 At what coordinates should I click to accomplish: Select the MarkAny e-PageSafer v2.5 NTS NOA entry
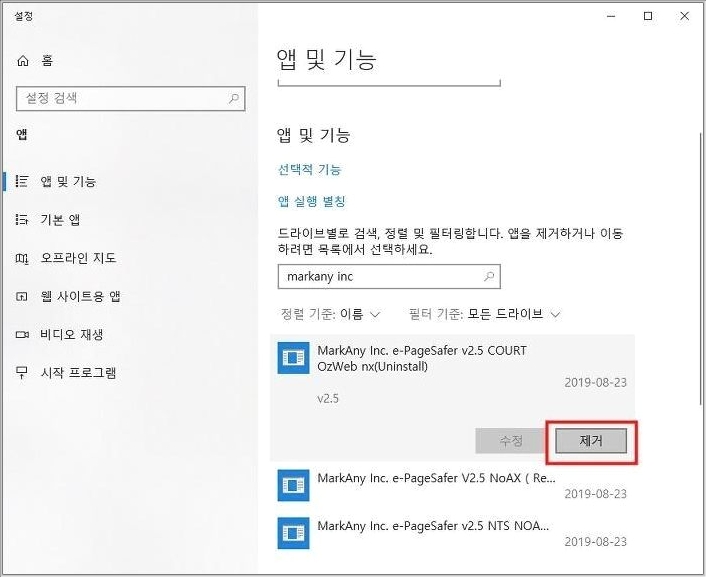(x=453, y=533)
